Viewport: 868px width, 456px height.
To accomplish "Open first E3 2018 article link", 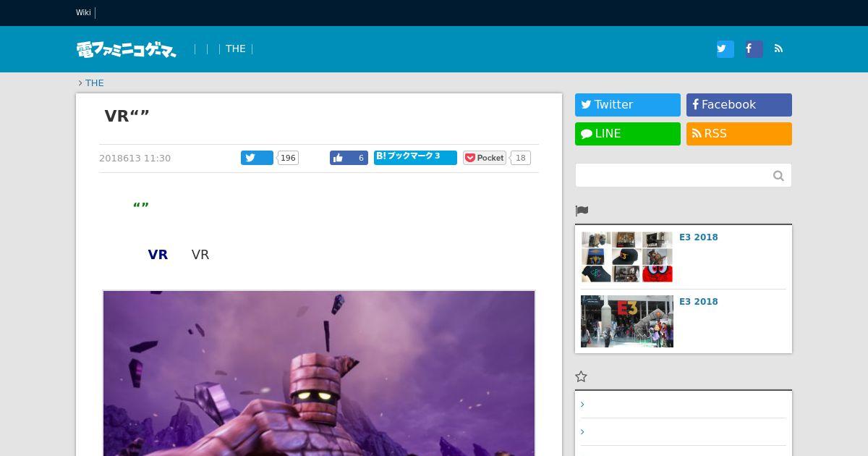I will click(699, 237).
